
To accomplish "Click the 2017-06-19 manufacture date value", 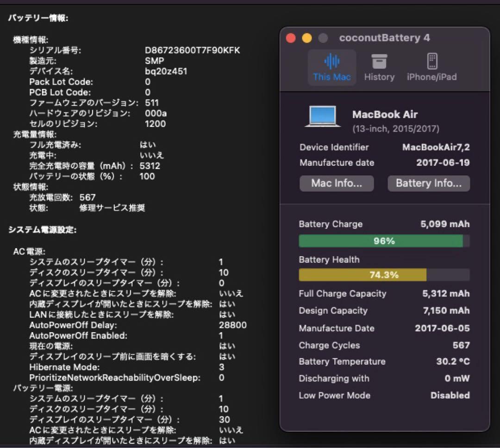I will (x=442, y=163).
